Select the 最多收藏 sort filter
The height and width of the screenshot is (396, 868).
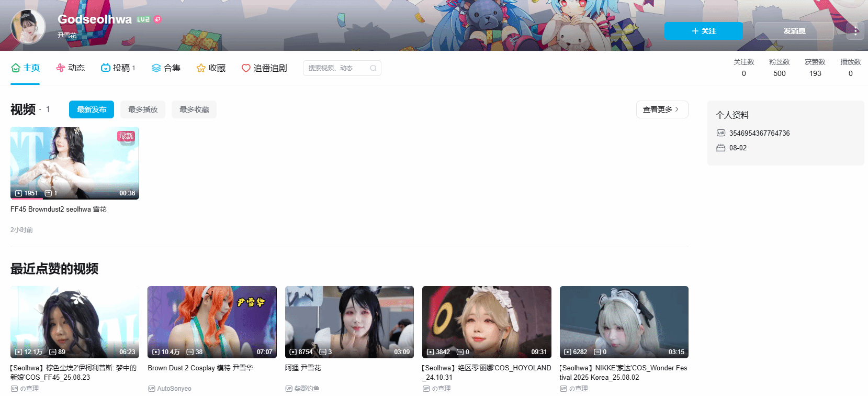194,109
